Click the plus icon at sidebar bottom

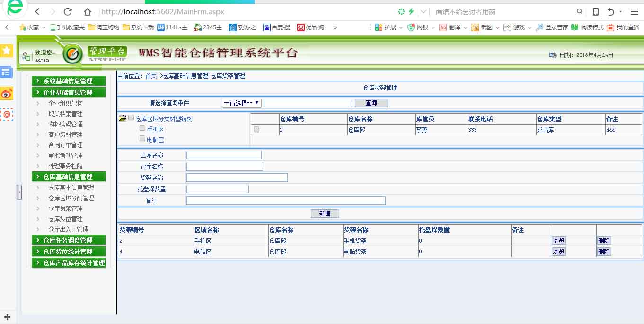pyautogui.click(x=7, y=317)
